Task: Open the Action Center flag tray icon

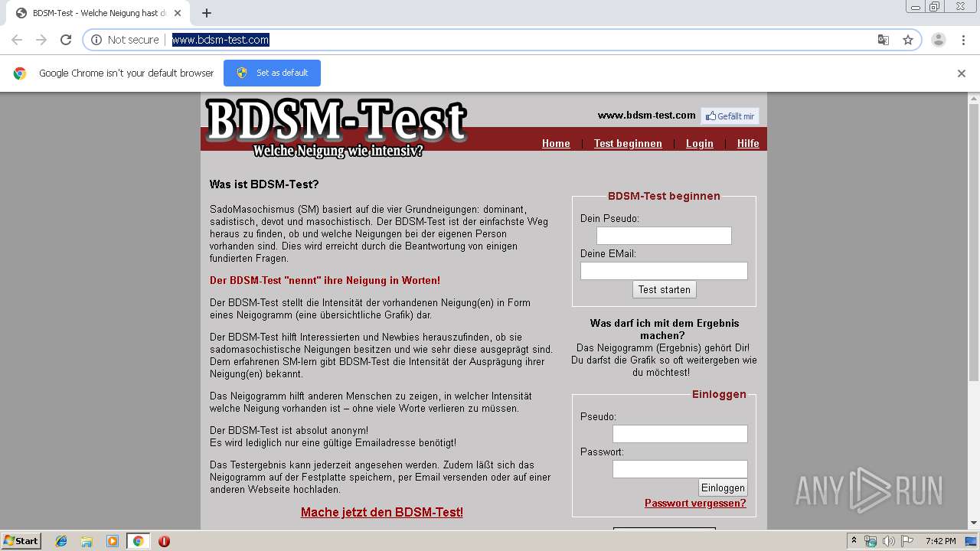Action: [907, 541]
